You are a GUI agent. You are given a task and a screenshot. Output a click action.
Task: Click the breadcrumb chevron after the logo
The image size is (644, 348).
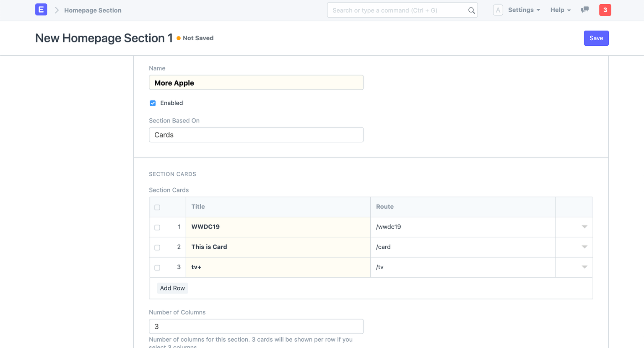point(57,10)
